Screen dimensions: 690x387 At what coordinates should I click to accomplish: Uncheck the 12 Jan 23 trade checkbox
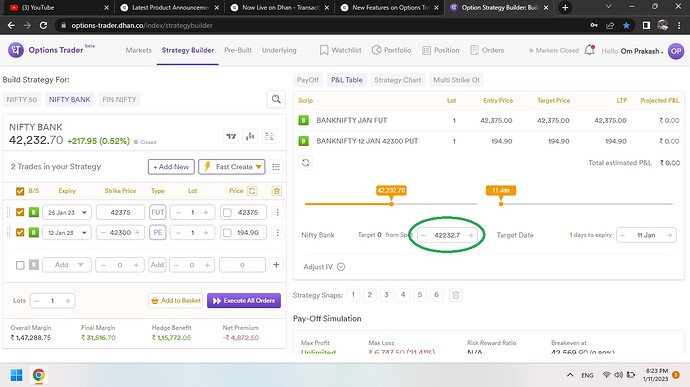coord(20,232)
